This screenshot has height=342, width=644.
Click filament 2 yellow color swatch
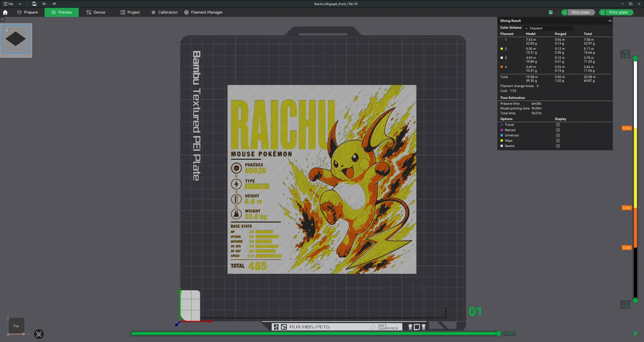coord(502,49)
